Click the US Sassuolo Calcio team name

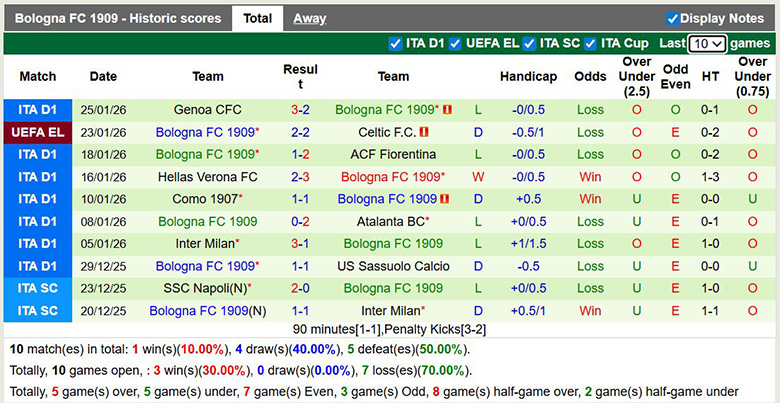(x=393, y=266)
